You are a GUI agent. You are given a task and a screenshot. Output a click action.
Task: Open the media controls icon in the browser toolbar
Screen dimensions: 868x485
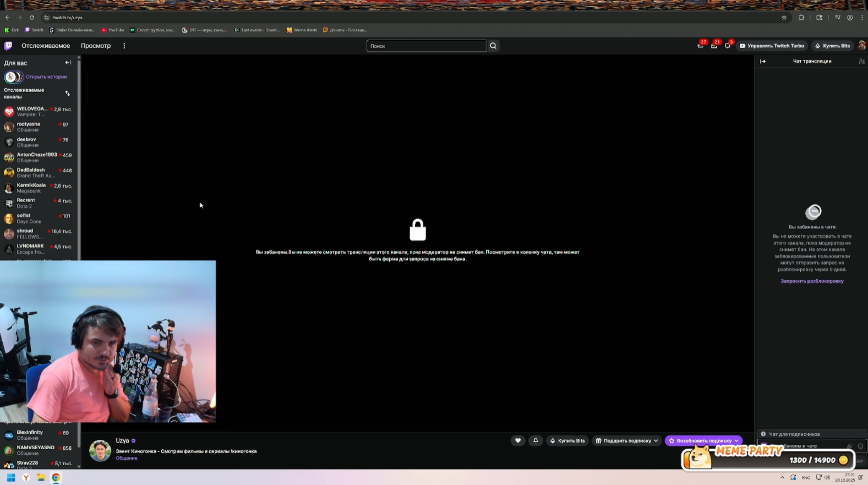coord(838,18)
